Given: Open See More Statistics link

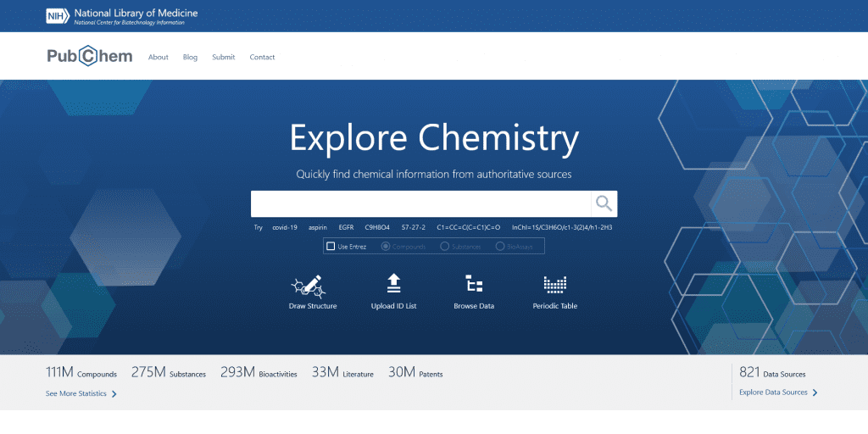Looking at the screenshot, I should [75, 394].
